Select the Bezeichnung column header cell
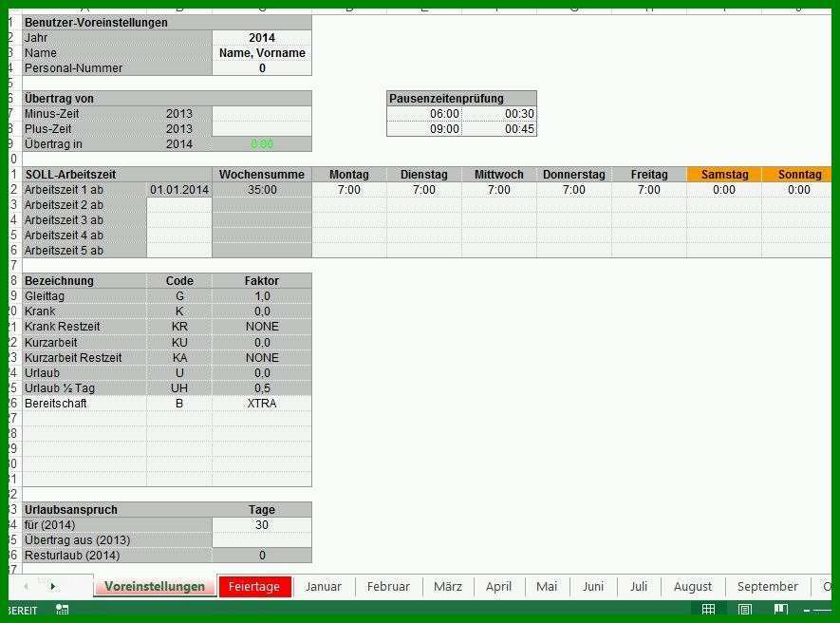This screenshot has height=623, width=840. tap(84, 281)
